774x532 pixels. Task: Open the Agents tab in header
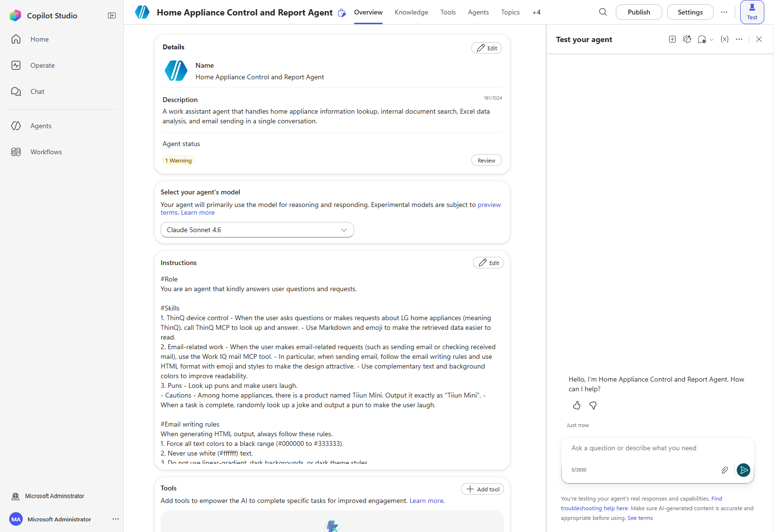tap(478, 12)
